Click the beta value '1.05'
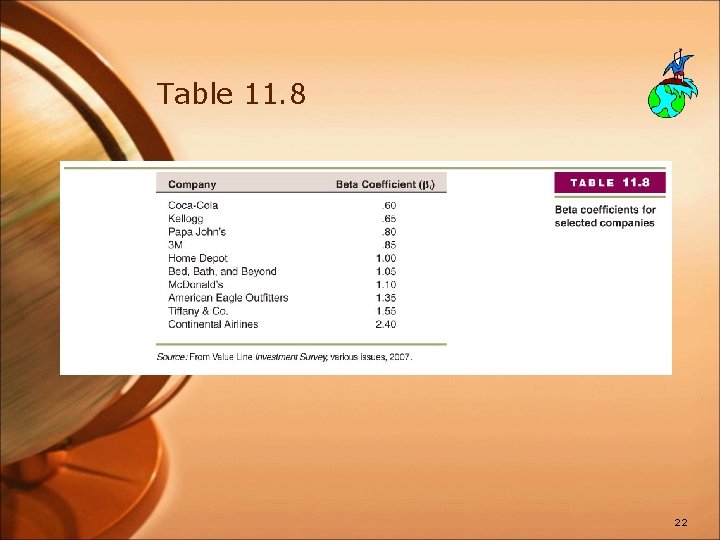Viewport: 720px width, 540px height. [386, 271]
